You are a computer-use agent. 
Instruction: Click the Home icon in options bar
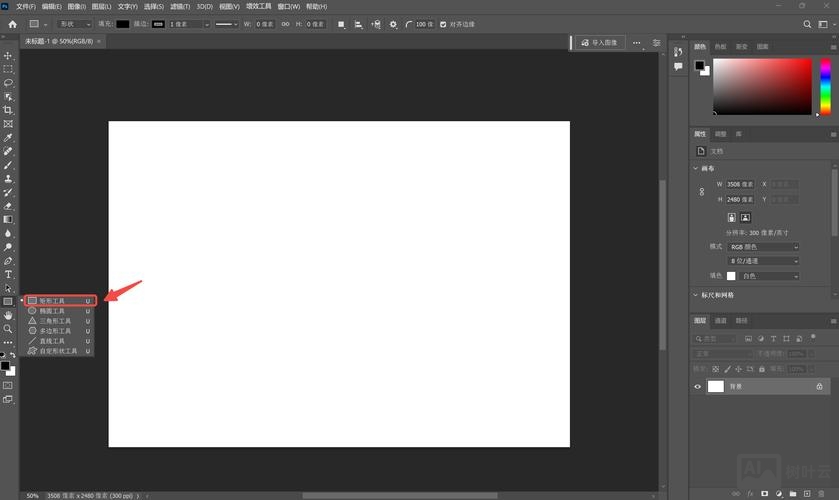pyautogui.click(x=12, y=23)
